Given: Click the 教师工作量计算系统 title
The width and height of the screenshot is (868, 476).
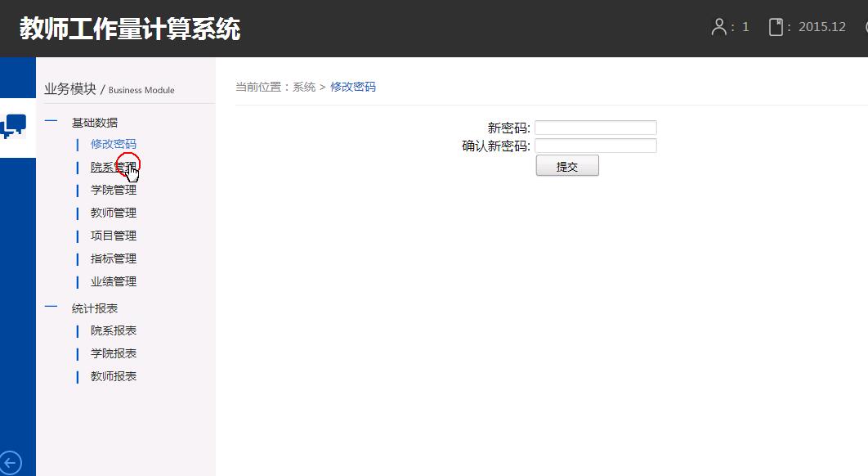Looking at the screenshot, I should [130, 29].
